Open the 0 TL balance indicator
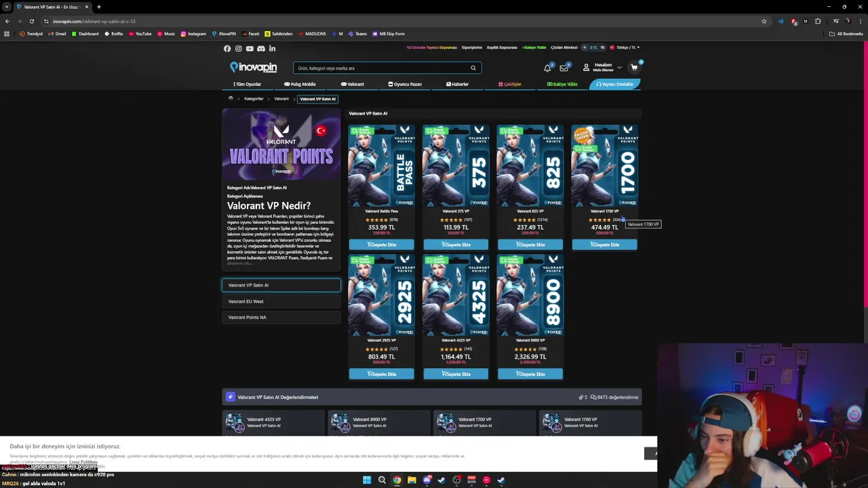 click(x=592, y=47)
